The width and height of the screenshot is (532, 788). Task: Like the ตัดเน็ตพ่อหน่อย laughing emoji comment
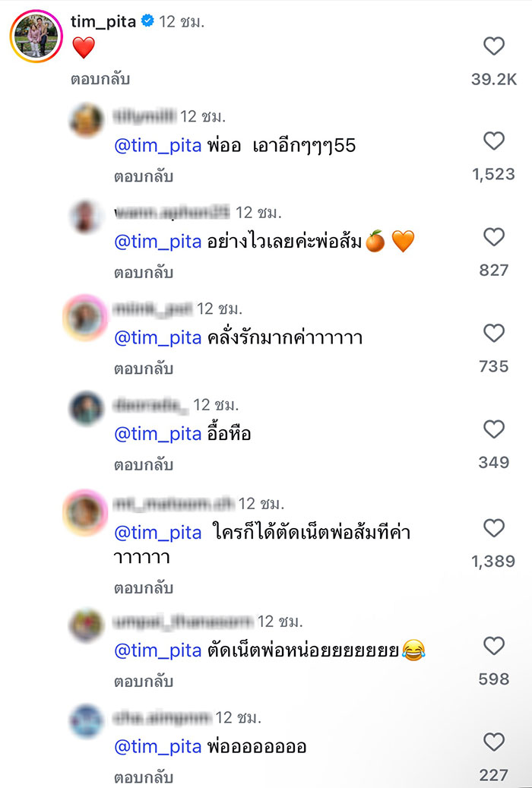tap(494, 646)
